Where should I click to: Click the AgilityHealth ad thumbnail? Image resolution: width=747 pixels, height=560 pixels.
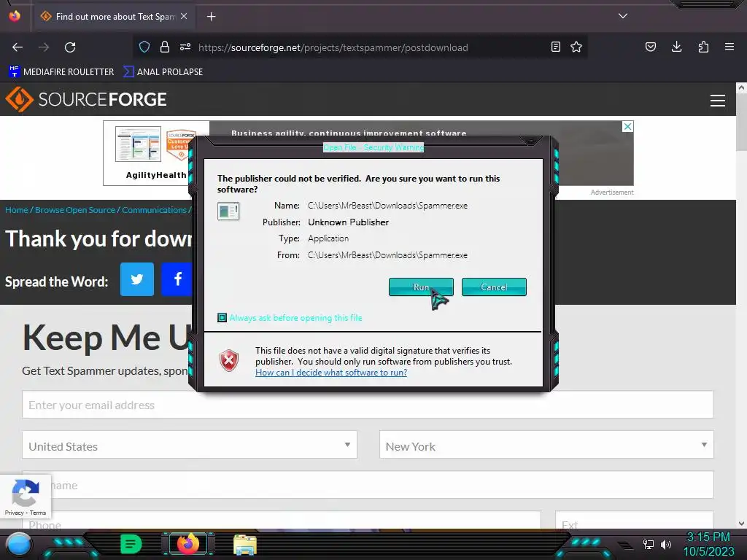(x=138, y=144)
